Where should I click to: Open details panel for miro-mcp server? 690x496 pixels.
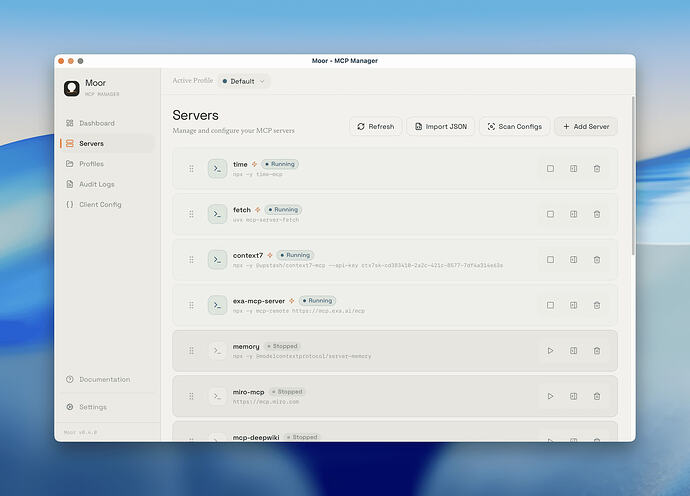[573, 396]
